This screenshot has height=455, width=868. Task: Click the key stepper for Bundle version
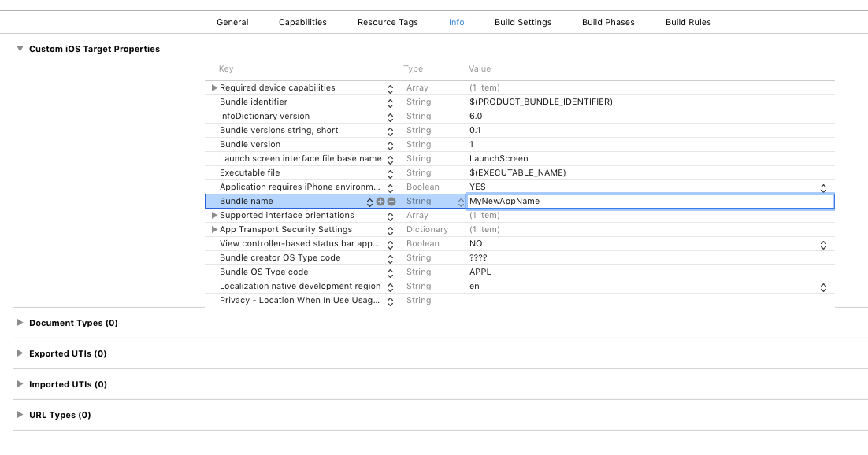390,145
